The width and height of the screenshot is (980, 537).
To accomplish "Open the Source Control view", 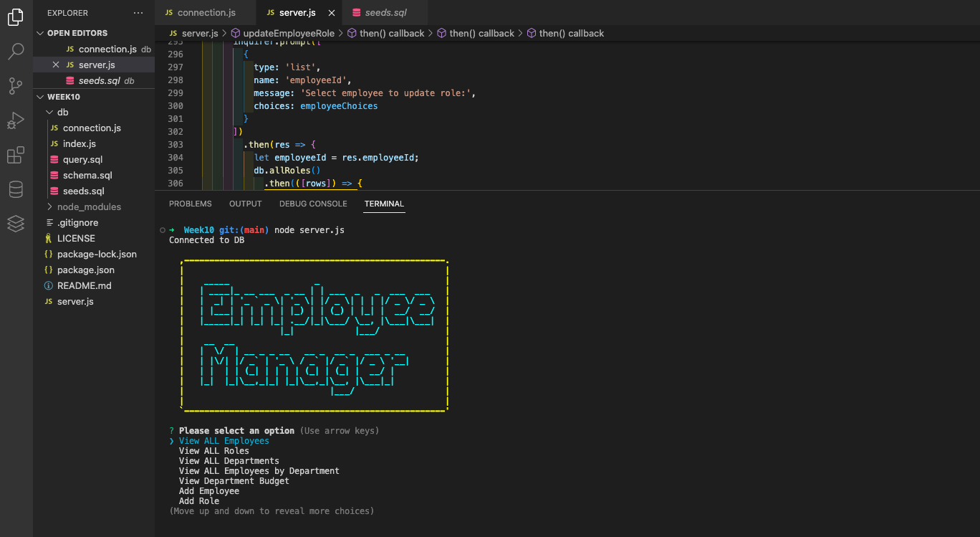I will pos(16,86).
